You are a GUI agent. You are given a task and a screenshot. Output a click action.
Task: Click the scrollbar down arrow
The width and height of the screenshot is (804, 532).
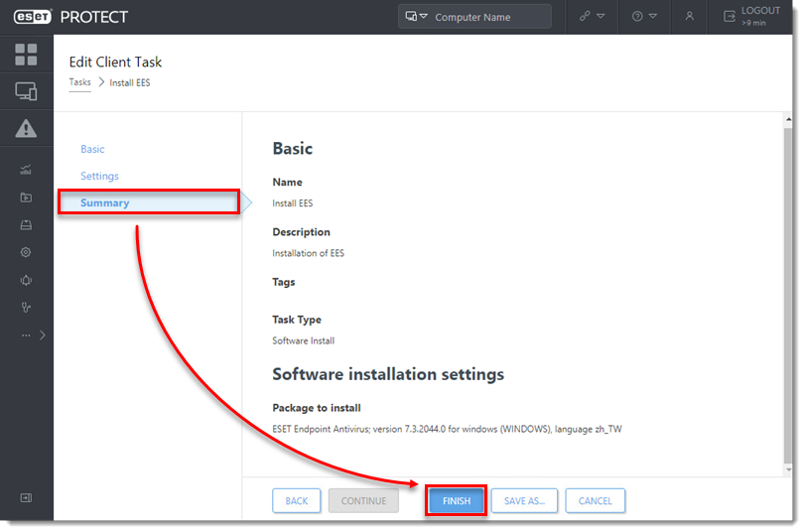tap(788, 469)
